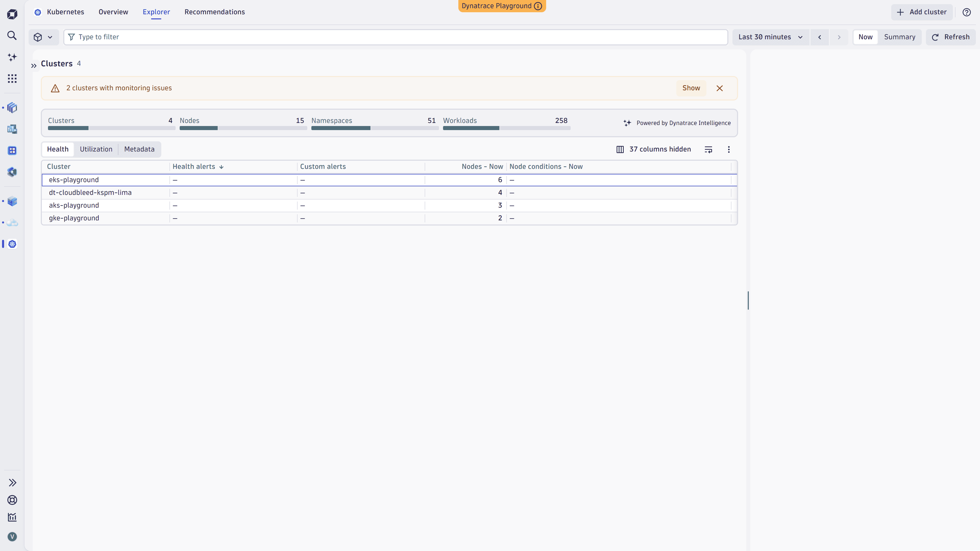Click Show in monitoring issues banner

691,88
